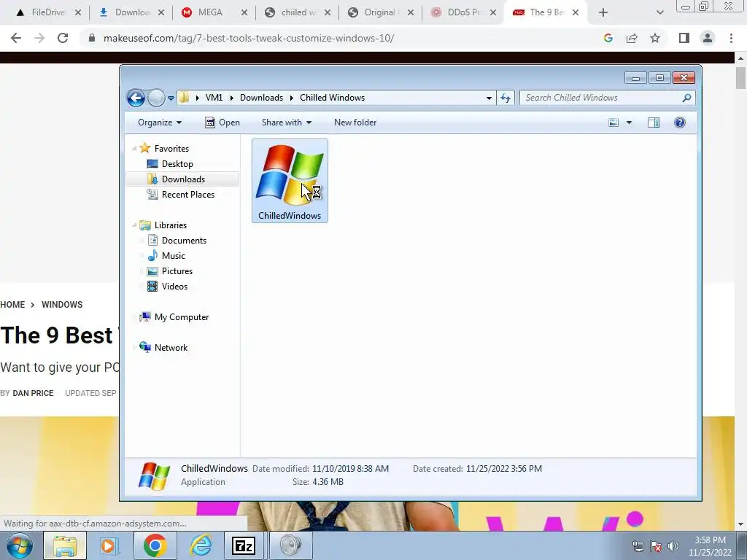Click New folder in the toolbar

[355, 122]
